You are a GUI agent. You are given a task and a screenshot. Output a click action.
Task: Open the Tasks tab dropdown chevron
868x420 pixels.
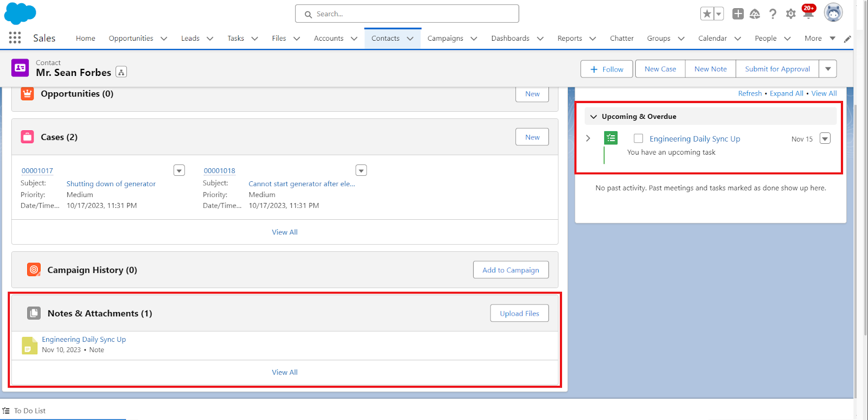point(254,39)
